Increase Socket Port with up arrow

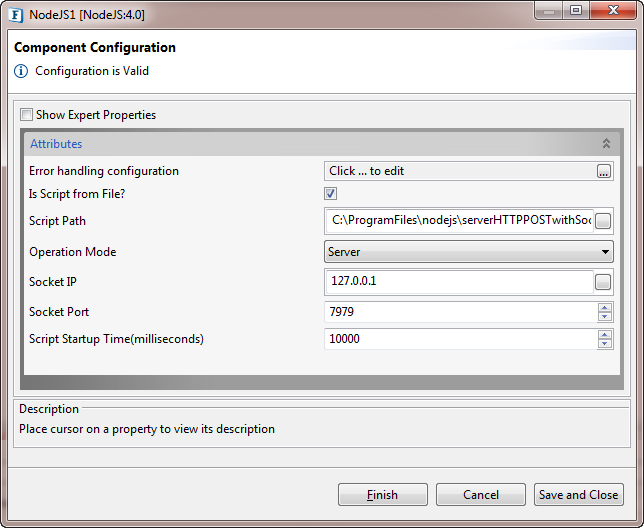tap(605, 308)
